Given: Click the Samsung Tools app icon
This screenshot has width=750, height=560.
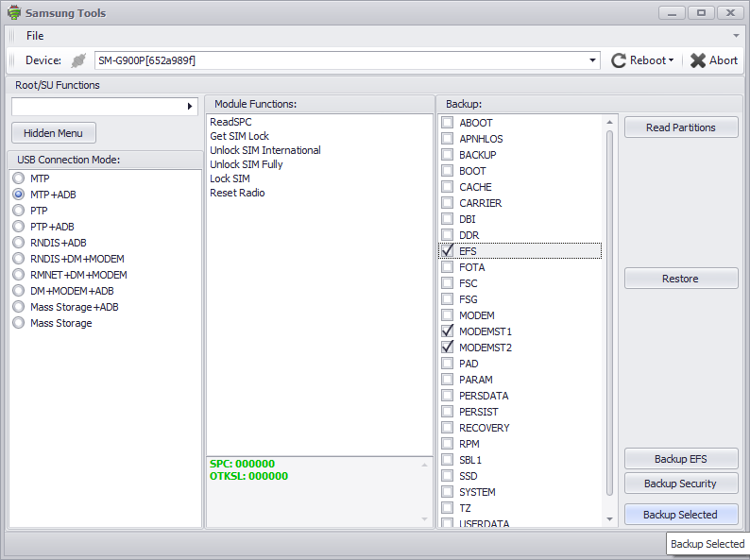Looking at the screenshot, I should point(14,12).
